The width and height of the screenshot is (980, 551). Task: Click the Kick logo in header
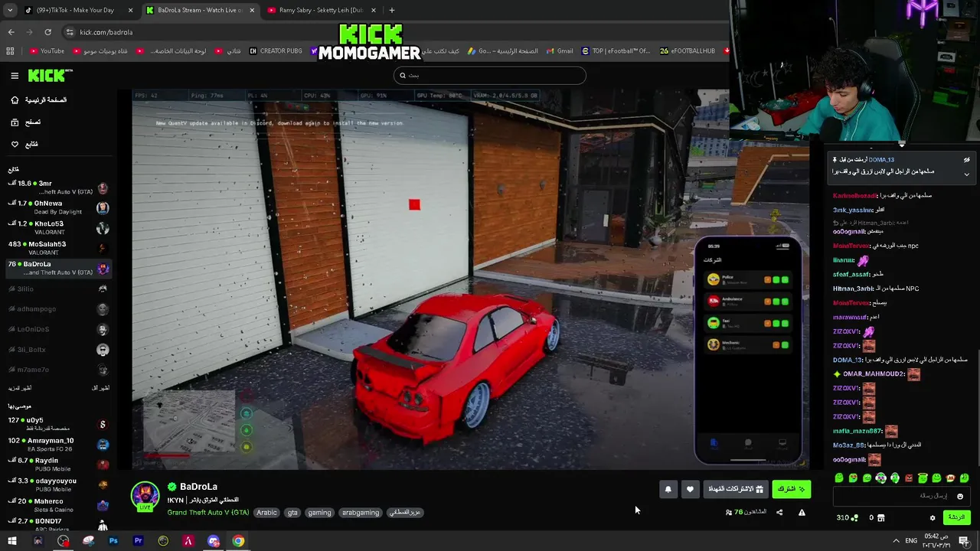pos(51,75)
